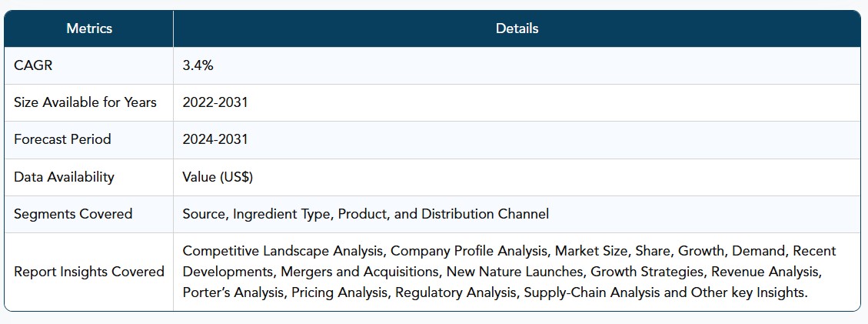This screenshot has width=868, height=324.
Task: Select the Forecast Period label
Action: (62, 139)
